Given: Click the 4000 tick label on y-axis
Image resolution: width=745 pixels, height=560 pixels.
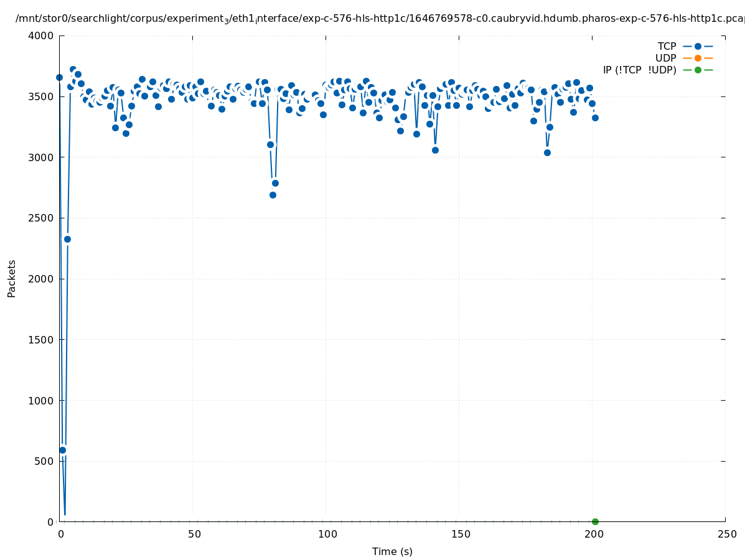Looking at the screenshot, I should pos(41,35).
